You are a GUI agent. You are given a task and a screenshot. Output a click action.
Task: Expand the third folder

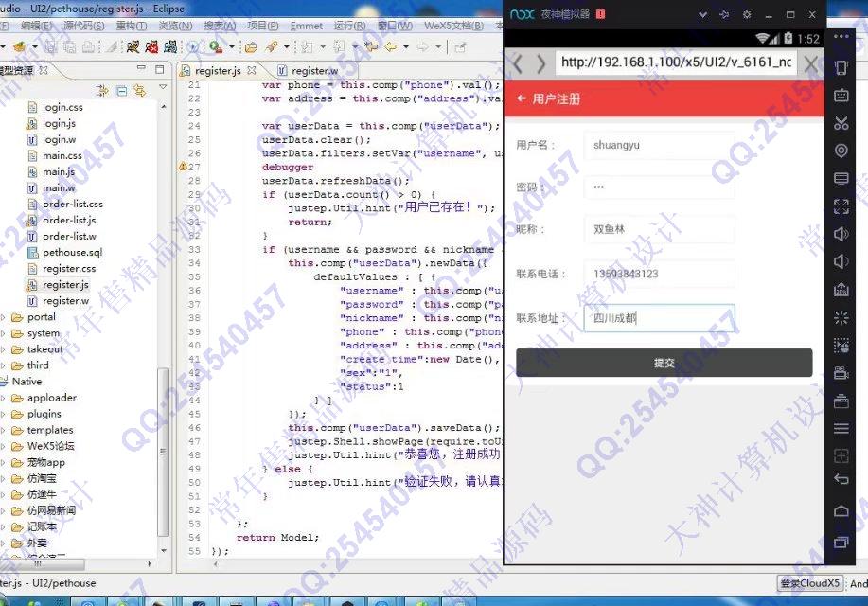pos(3,365)
